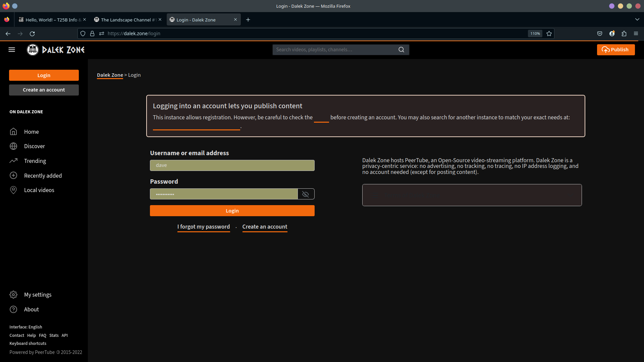This screenshot has width=644, height=362.
Task: Click the search magnifier icon
Action: click(401, 49)
